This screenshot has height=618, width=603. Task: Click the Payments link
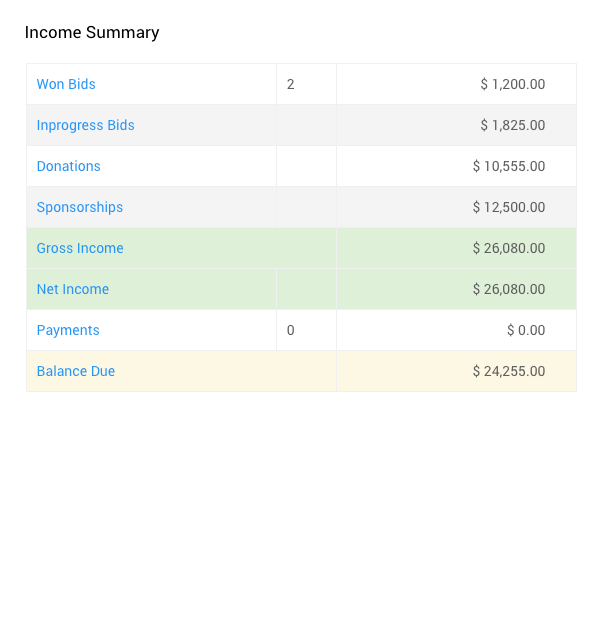click(x=68, y=330)
